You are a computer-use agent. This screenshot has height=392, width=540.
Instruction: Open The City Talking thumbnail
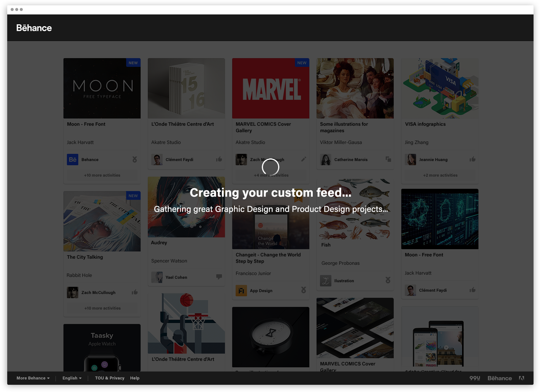tap(102, 221)
